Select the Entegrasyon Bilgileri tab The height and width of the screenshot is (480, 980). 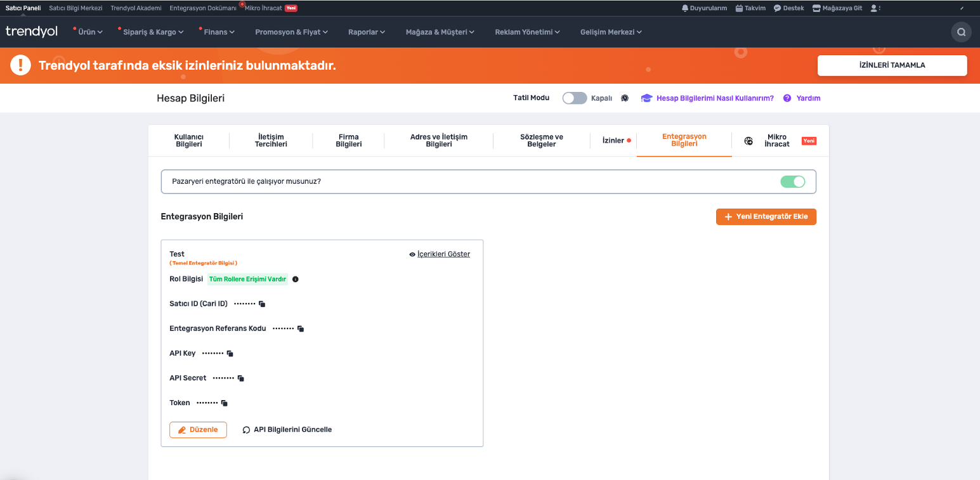684,140
